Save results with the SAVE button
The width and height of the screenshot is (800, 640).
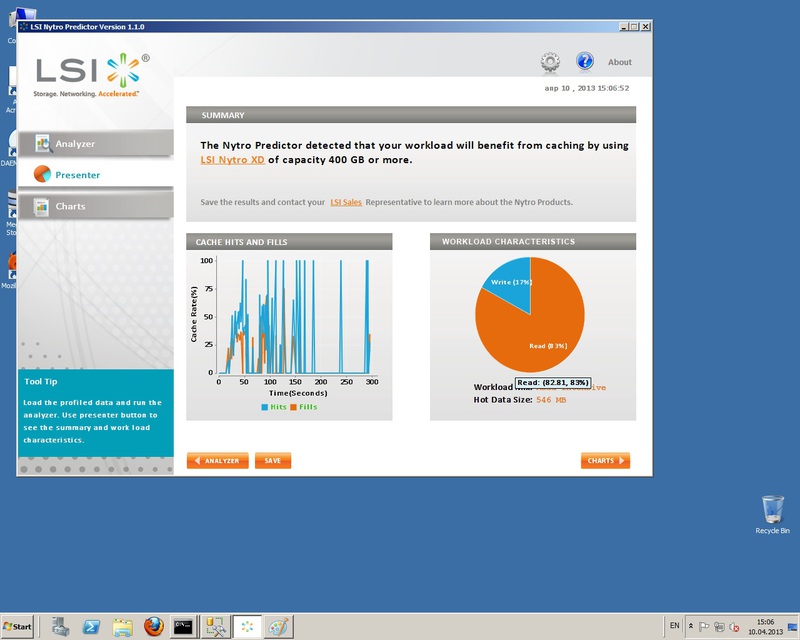[273, 460]
